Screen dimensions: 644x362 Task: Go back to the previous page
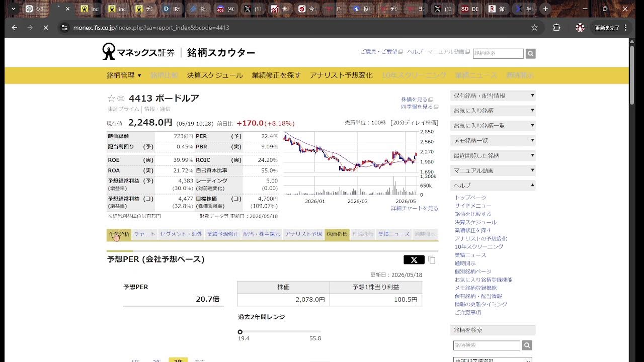click(14, 28)
